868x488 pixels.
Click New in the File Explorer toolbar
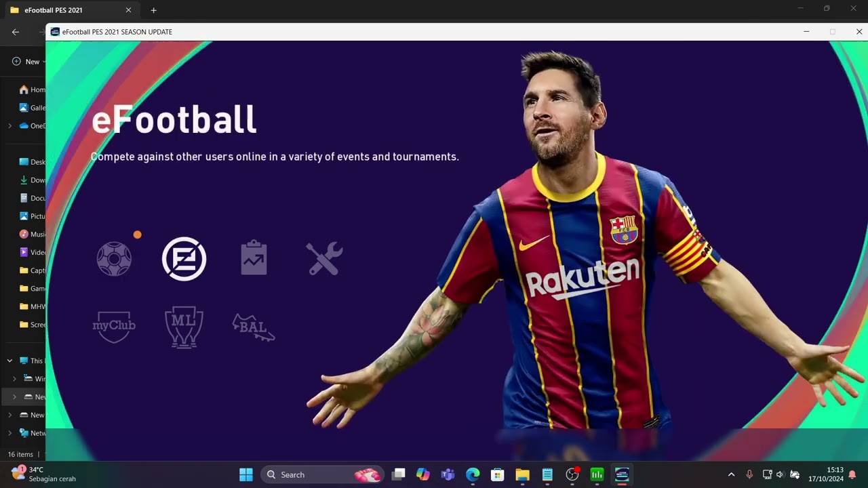pyautogui.click(x=28, y=62)
